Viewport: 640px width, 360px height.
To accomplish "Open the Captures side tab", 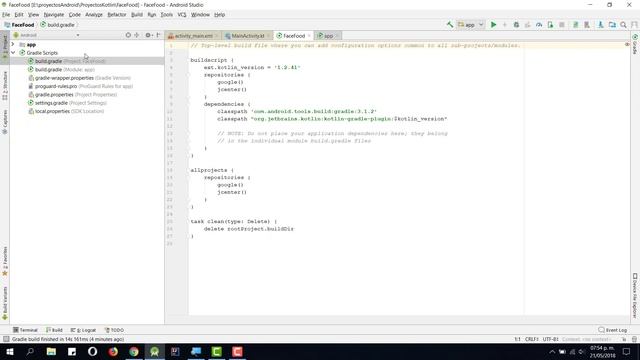I will (x=5, y=122).
